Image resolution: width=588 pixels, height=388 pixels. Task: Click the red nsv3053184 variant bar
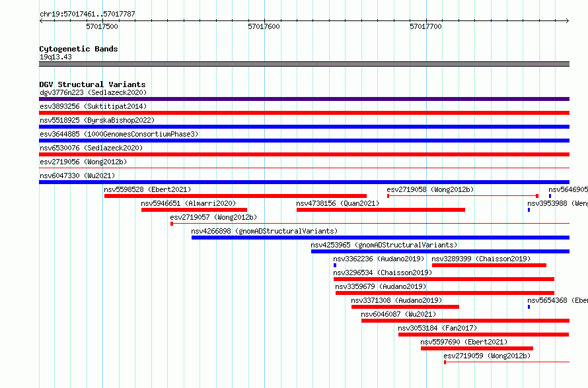click(x=484, y=335)
